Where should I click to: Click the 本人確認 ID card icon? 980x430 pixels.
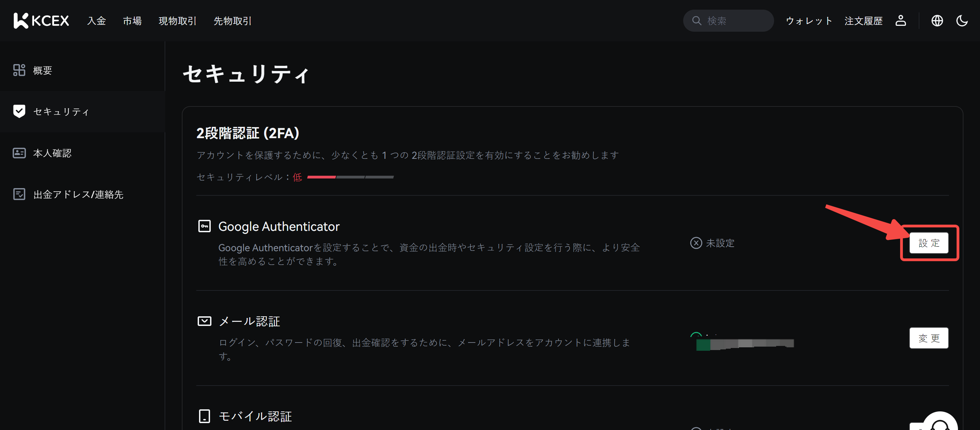pyautogui.click(x=19, y=153)
